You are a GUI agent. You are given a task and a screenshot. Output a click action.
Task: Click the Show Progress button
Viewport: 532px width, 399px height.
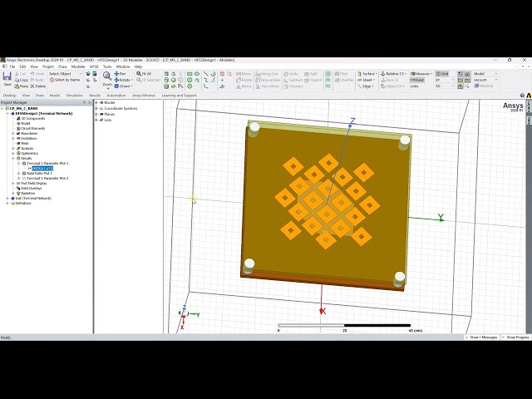pyautogui.click(x=516, y=337)
